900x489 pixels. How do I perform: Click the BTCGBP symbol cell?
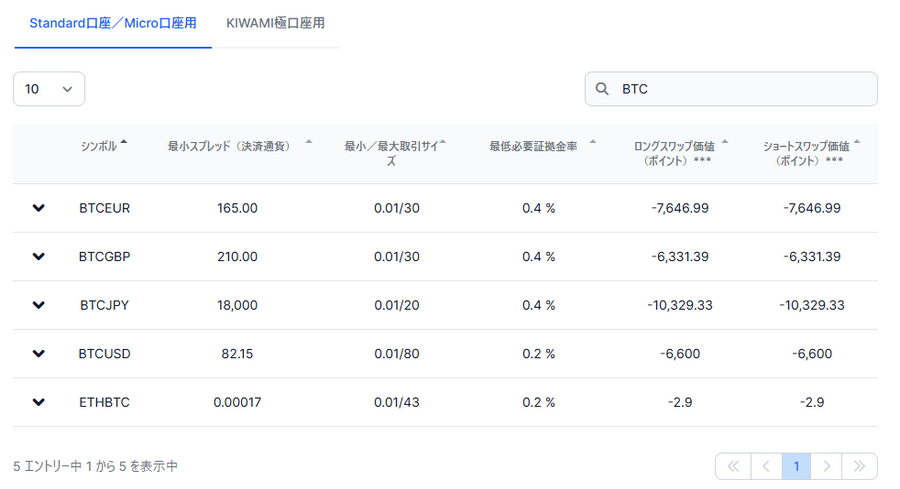pos(104,257)
